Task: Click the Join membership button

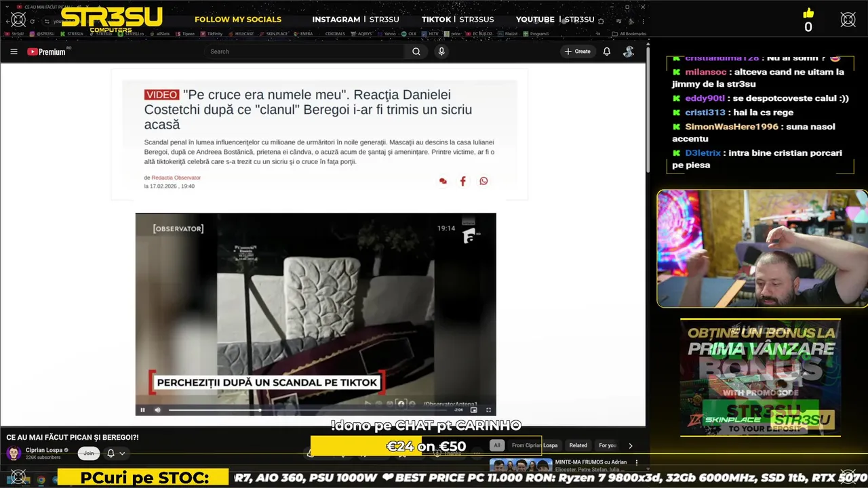Action: (89, 453)
